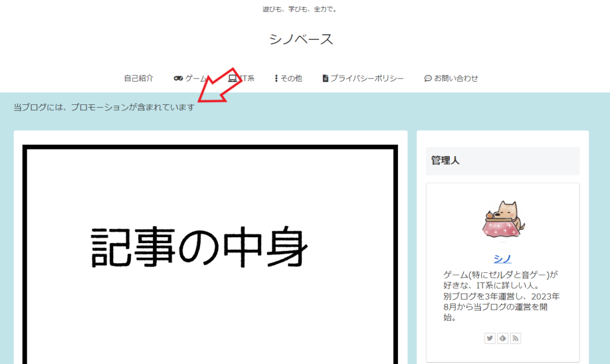The height and width of the screenshot is (364, 610).
Task: Click the 遊びも、学びも、全力で。 tagline
Action: (300, 10)
